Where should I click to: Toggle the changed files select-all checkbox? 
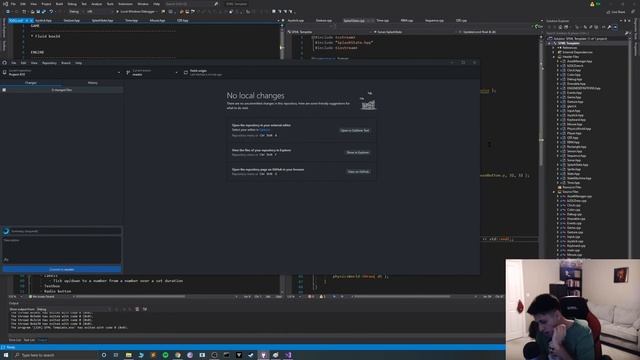tap(4, 90)
